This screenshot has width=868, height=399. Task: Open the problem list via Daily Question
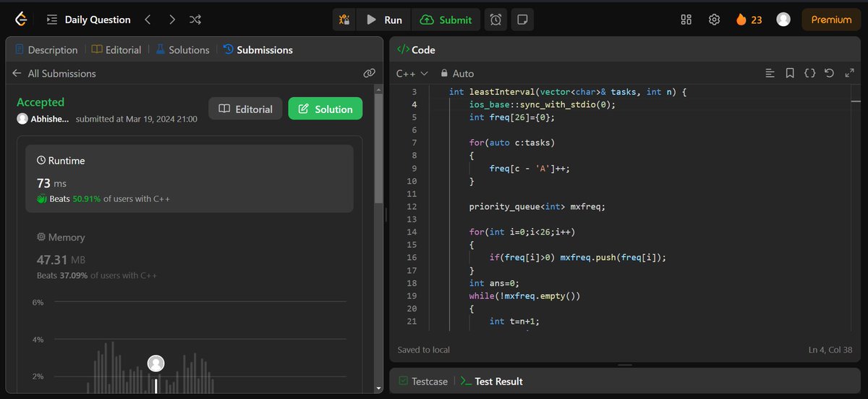89,20
